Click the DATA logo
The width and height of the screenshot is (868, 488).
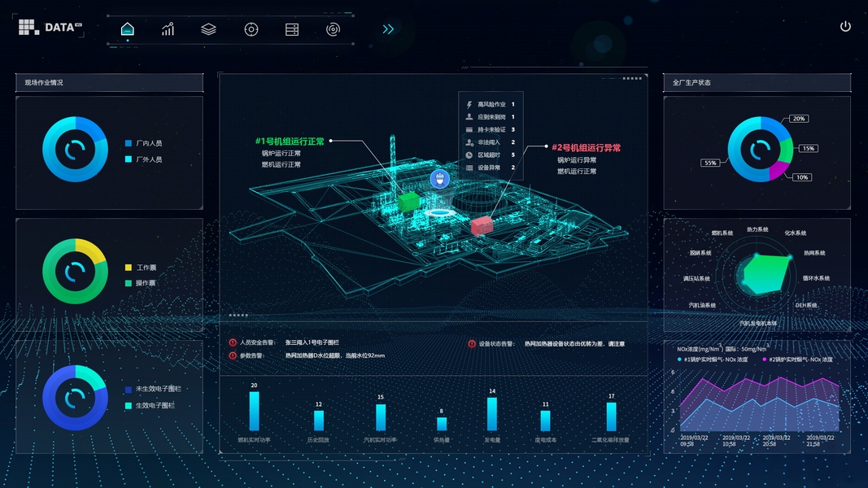click(50, 27)
